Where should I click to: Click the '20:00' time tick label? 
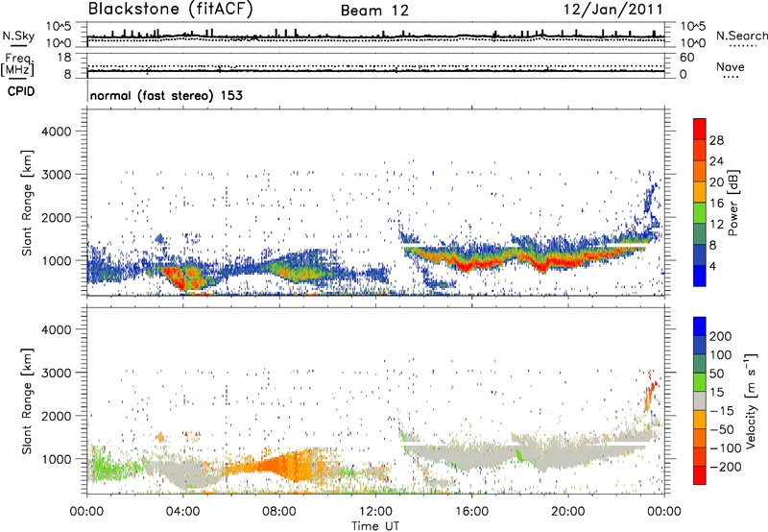pos(567,512)
